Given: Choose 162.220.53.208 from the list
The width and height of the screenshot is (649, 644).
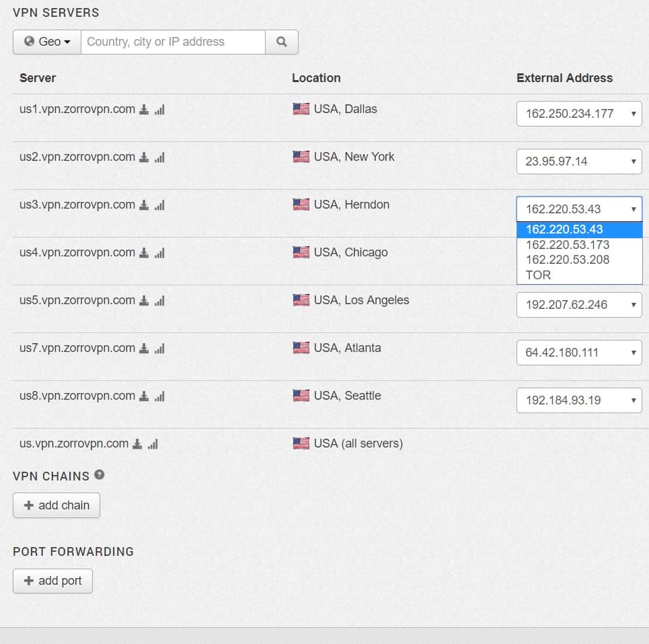Looking at the screenshot, I should click(580, 260).
